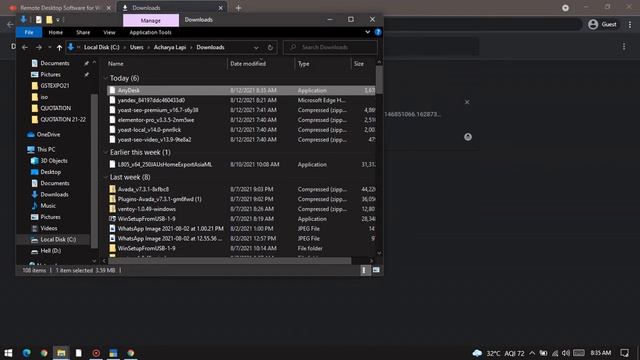Switch to Remote Desktop Software Chrome tab
The height and width of the screenshot is (360, 640).
click(59, 8)
